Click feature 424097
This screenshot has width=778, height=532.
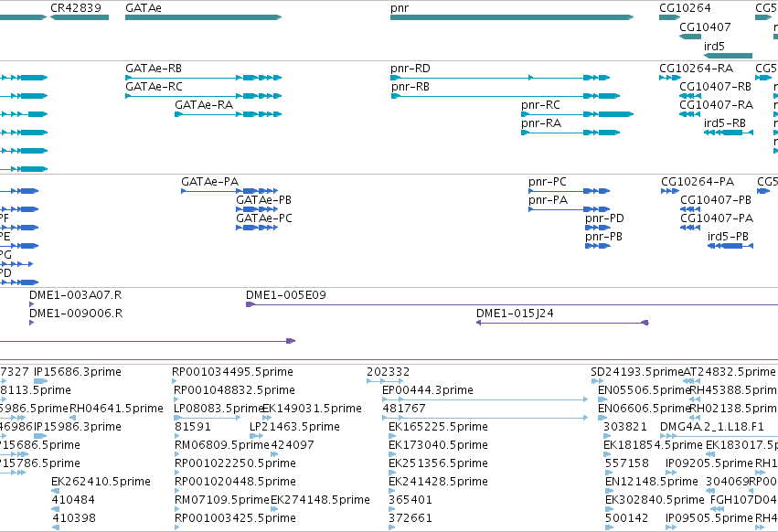[x=293, y=445]
